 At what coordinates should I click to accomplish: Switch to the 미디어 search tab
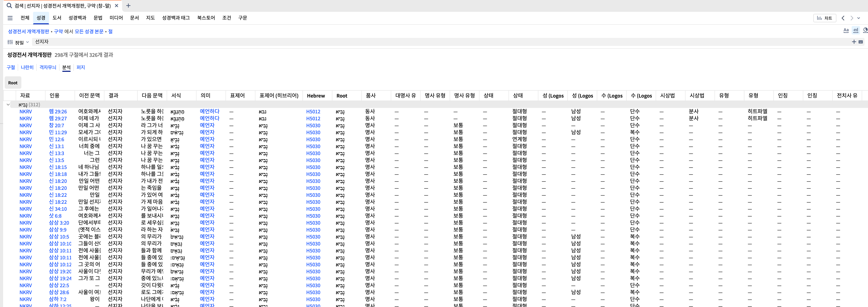116,18
